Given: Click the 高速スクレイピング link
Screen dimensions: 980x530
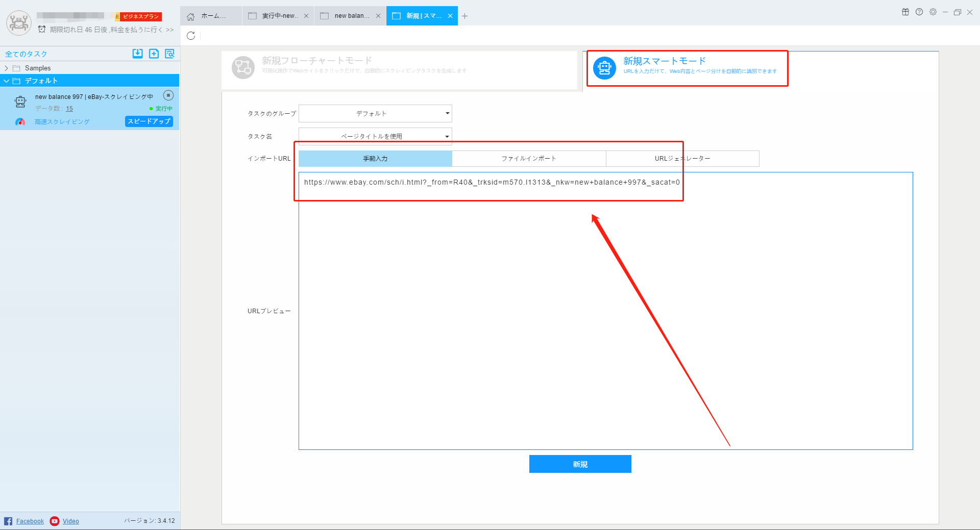Looking at the screenshot, I should click(62, 122).
